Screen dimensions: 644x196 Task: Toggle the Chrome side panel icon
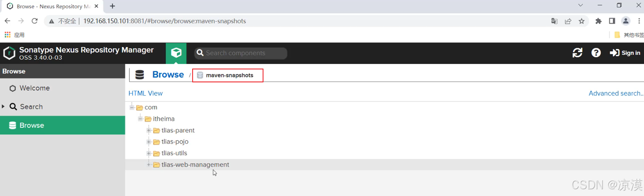coord(612,21)
